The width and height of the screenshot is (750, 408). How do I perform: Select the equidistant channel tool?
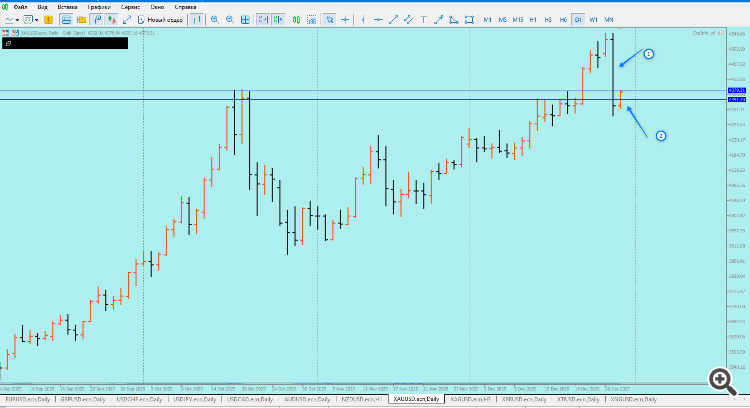point(408,20)
